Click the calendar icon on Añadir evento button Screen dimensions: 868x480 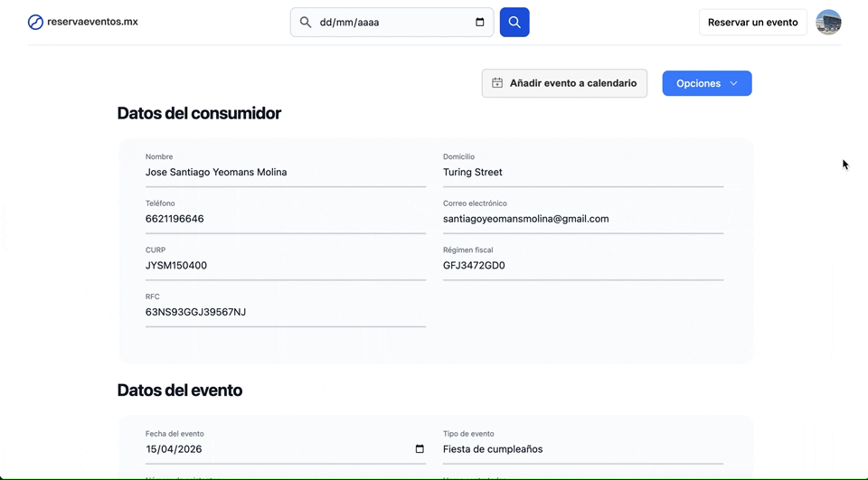click(497, 83)
